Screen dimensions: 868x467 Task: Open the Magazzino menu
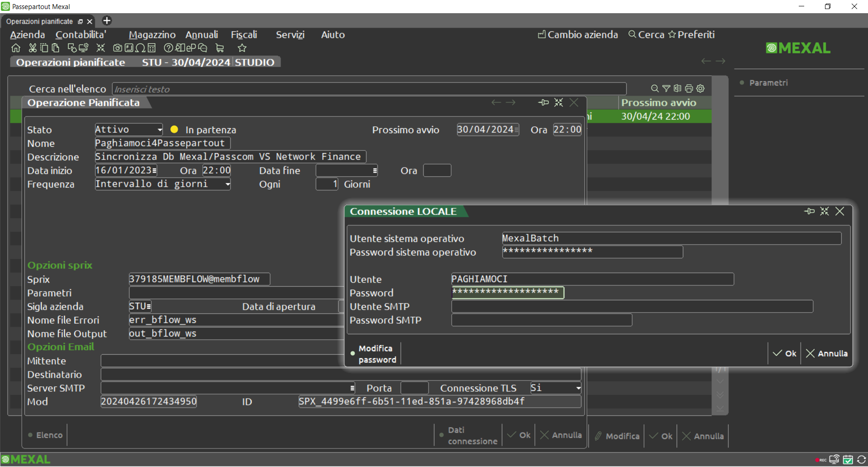point(152,35)
